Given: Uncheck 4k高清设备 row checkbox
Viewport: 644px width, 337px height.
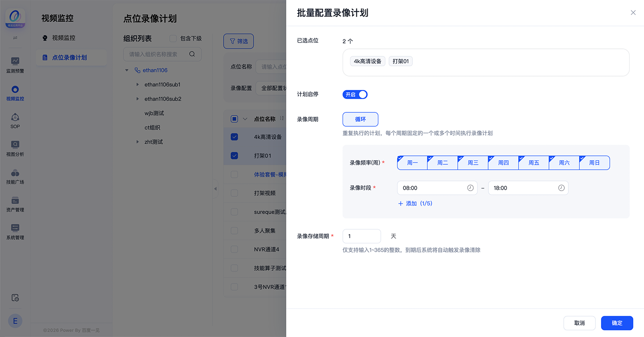Looking at the screenshot, I should tap(234, 137).
